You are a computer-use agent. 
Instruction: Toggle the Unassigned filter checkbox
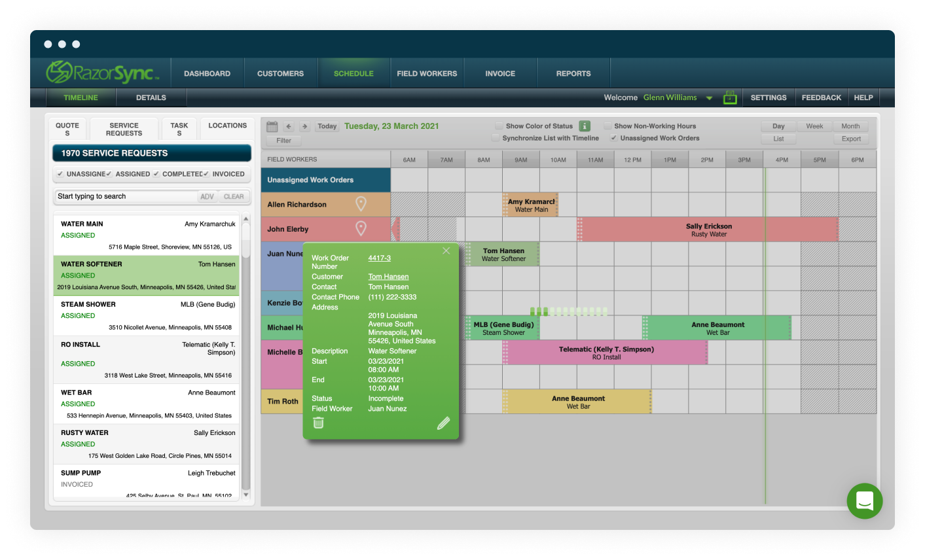click(60, 174)
